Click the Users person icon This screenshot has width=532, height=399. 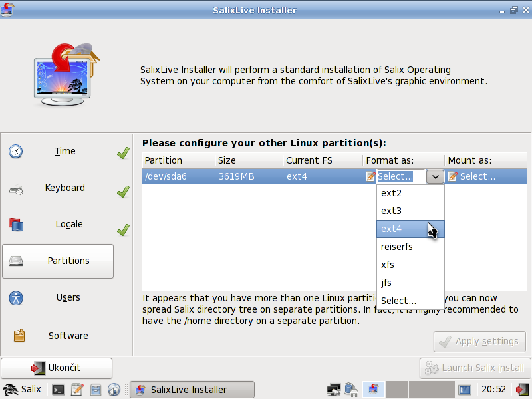[x=16, y=298]
